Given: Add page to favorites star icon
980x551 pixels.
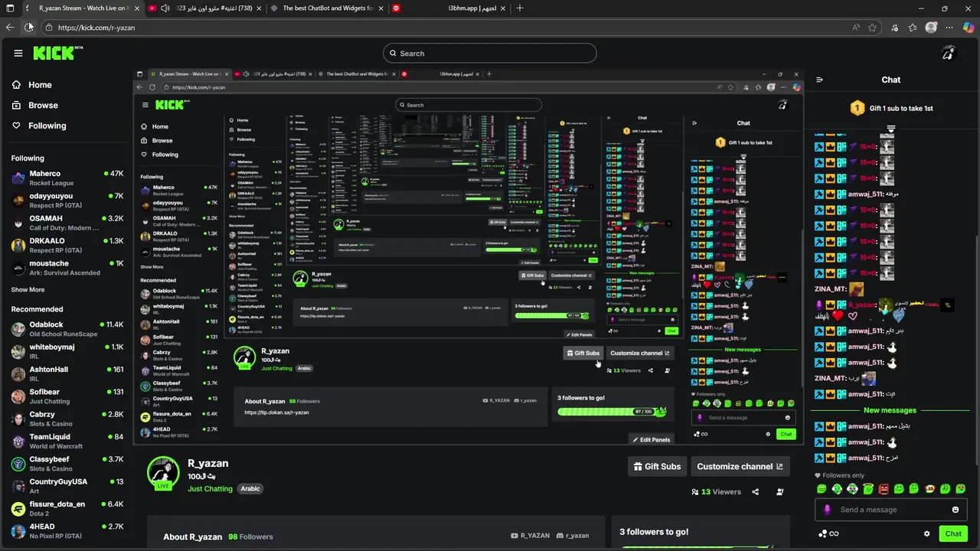Looking at the screenshot, I should click(872, 28).
